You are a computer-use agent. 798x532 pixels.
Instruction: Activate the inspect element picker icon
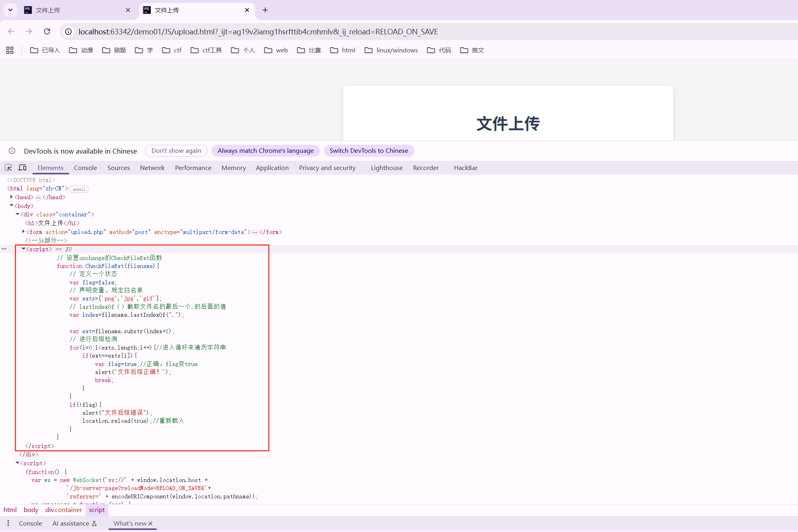(8, 168)
